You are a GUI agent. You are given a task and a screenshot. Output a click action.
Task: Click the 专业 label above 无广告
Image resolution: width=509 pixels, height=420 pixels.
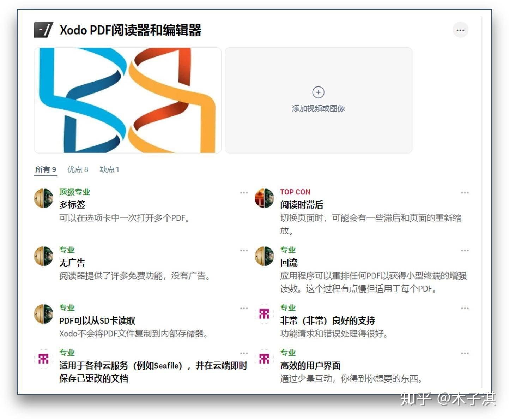67,250
